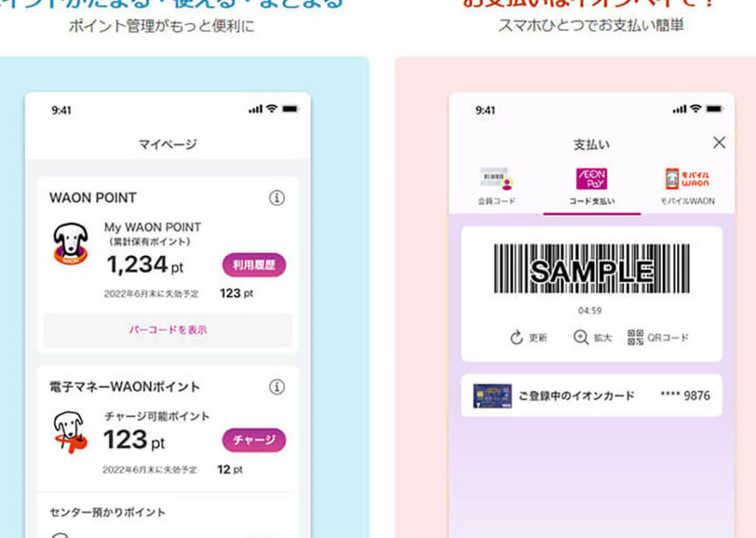Switch to the 会員コード tab

(x=497, y=186)
